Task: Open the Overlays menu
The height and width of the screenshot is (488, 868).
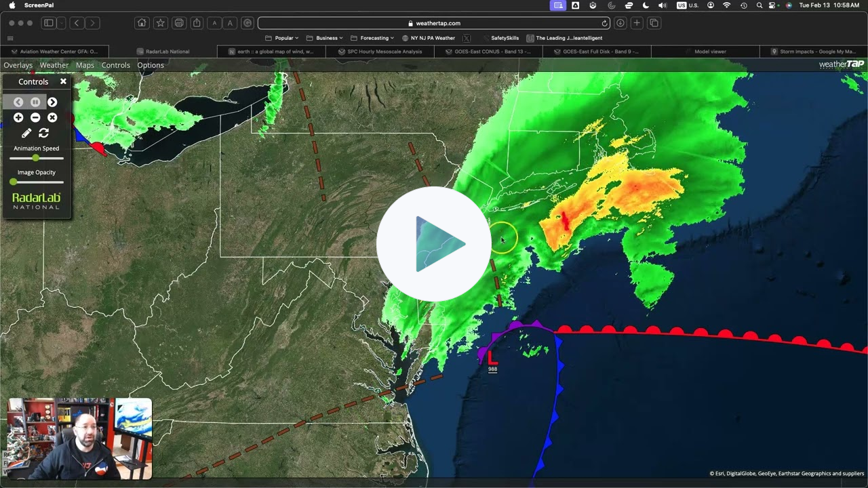Action: [18, 65]
